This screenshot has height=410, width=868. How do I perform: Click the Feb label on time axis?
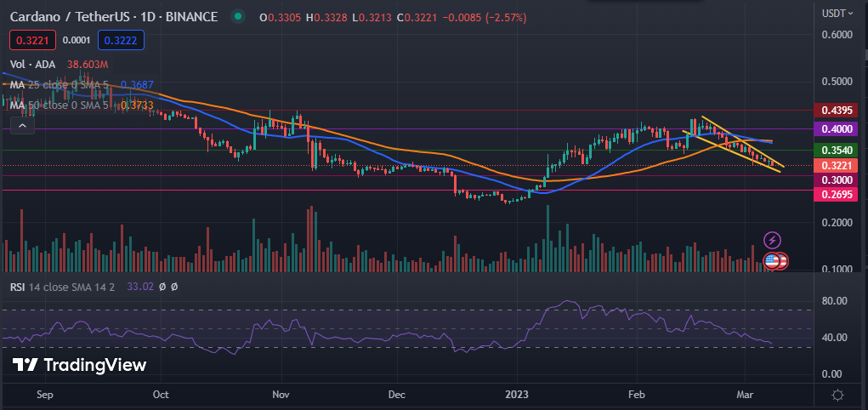click(637, 395)
